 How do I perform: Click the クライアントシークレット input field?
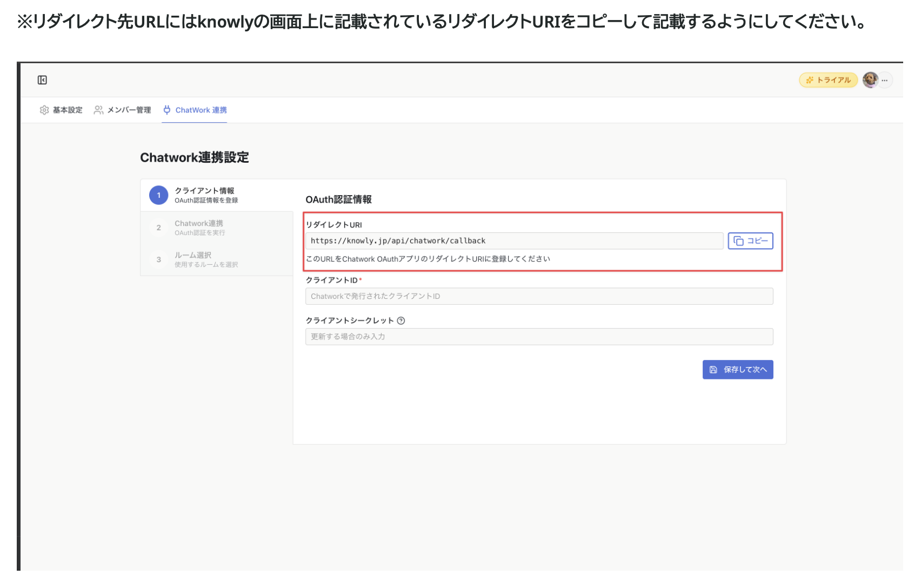point(539,336)
